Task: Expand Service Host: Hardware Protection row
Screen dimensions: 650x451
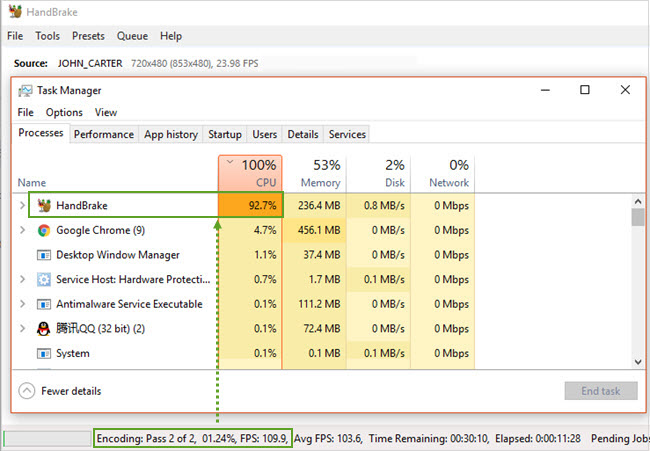Action: click(x=22, y=279)
